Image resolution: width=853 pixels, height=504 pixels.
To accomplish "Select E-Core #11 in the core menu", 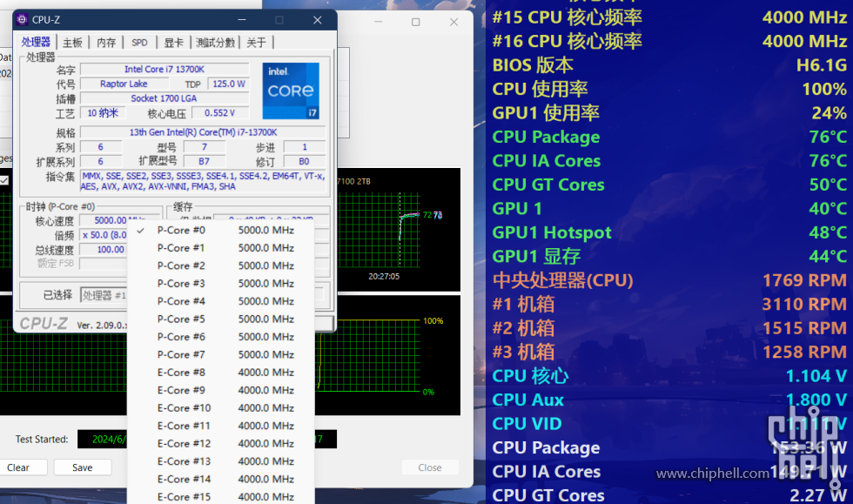I will 221,426.
